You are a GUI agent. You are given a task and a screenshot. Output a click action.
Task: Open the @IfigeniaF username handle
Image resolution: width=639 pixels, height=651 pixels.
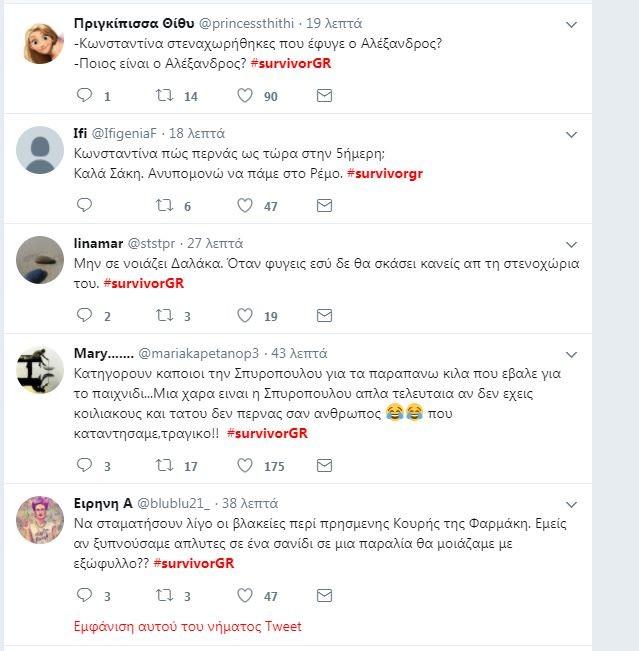(x=125, y=133)
